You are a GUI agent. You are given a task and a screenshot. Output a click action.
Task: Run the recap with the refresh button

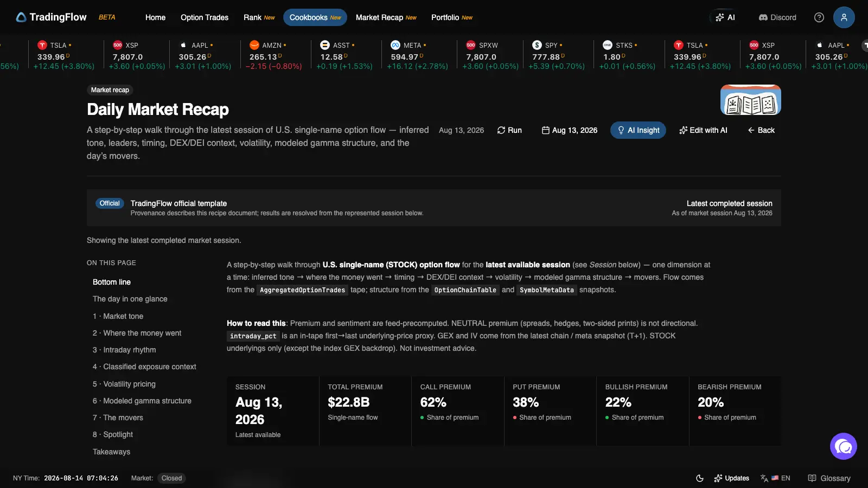[x=509, y=130]
